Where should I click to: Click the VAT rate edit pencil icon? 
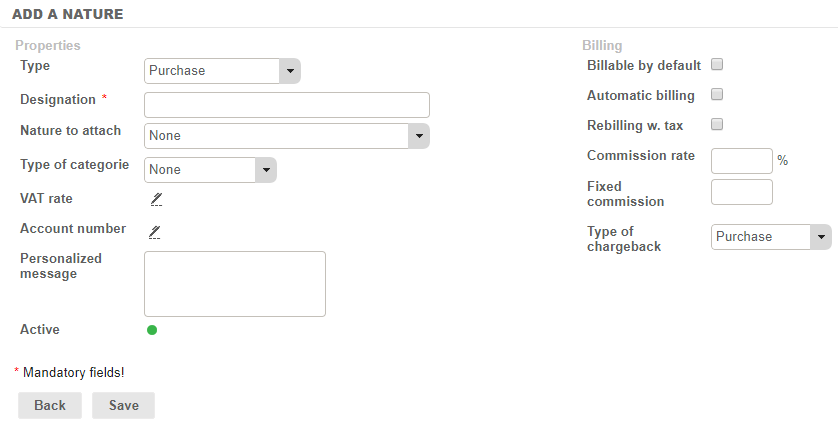point(156,199)
